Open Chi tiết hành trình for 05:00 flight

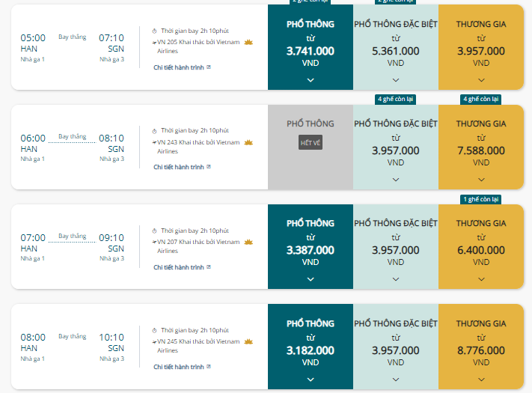[179, 67]
